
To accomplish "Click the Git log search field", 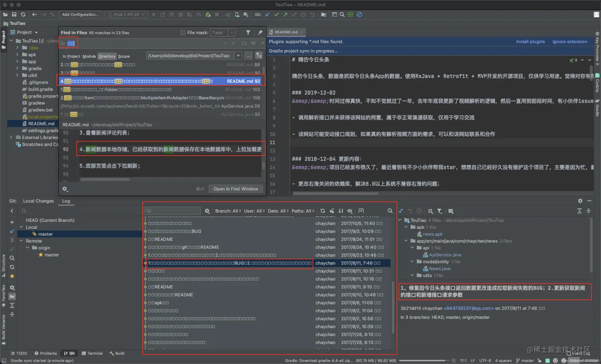I will (x=173, y=211).
